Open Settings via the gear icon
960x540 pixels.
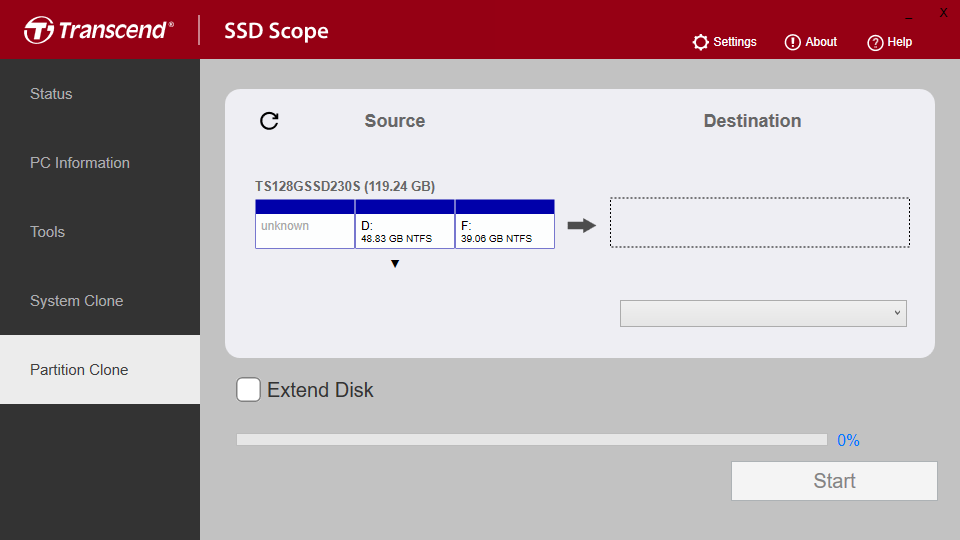click(x=700, y=42)
